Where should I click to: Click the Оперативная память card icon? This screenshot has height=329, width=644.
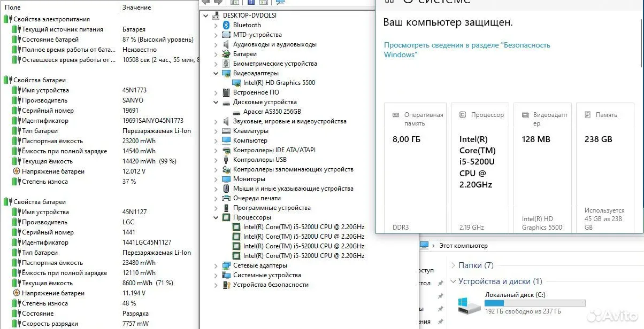coord(396,115)
